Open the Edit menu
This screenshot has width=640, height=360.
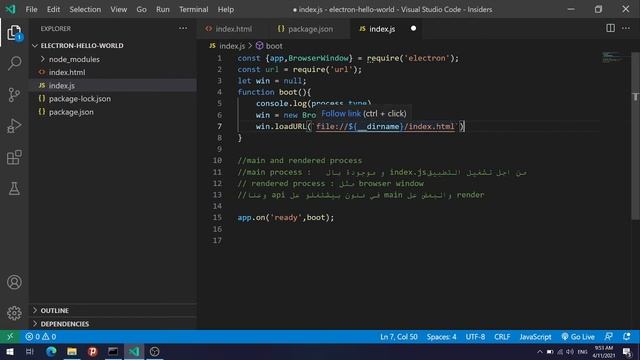pyautogui.click(x=53, y=9)
